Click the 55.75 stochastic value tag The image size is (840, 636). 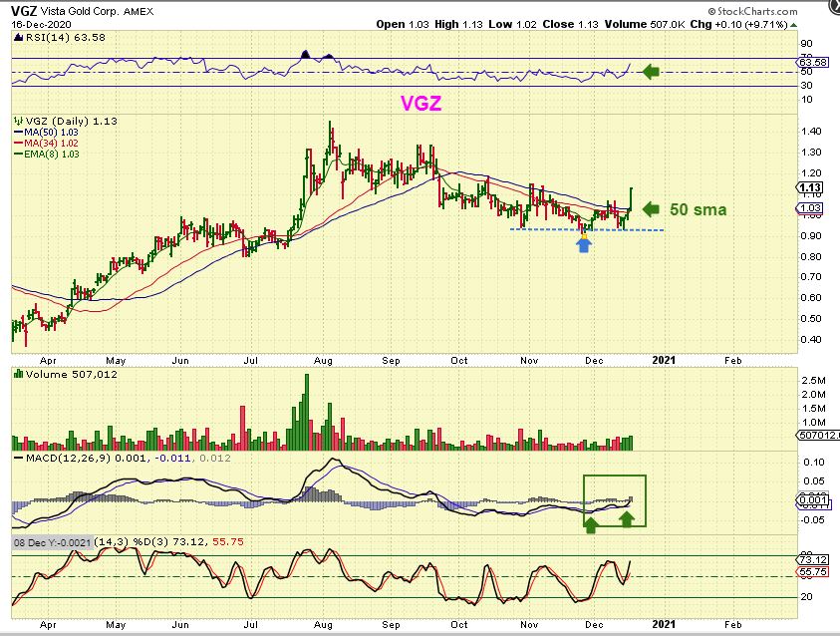click(813, 572)
